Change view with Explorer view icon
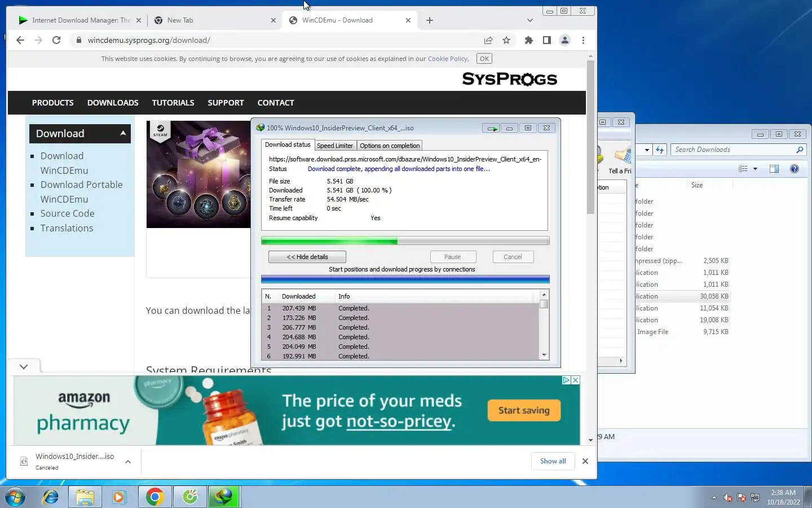Screen dimensions: 812x508 [x=743, y=169]
